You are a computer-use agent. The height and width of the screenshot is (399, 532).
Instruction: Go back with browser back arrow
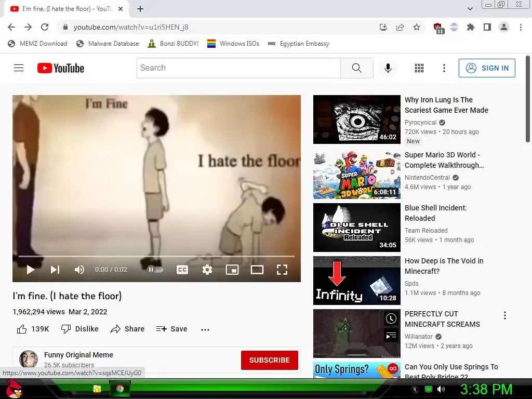coord(11,27)
